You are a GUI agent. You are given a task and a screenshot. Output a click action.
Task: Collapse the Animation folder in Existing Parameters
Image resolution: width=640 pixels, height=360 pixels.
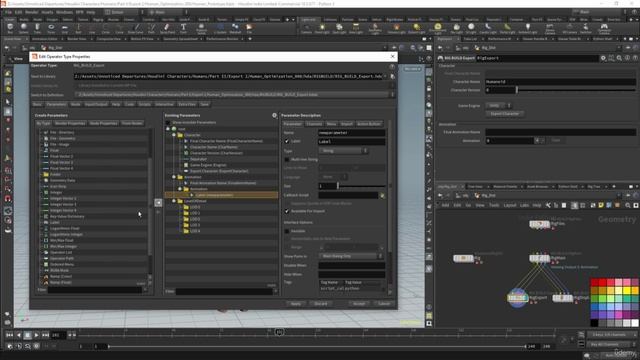[x=174, y=177]
